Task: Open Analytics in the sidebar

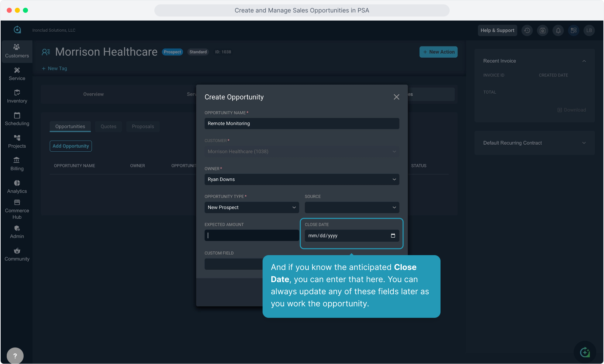Action: tap(17, 187)
